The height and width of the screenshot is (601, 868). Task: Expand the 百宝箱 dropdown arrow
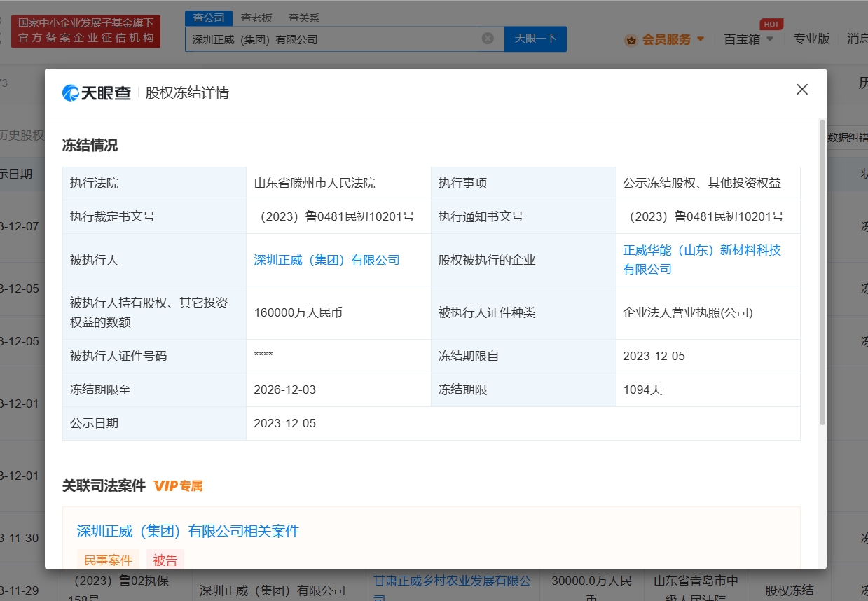pyautogui.click(x=770, y=39)
